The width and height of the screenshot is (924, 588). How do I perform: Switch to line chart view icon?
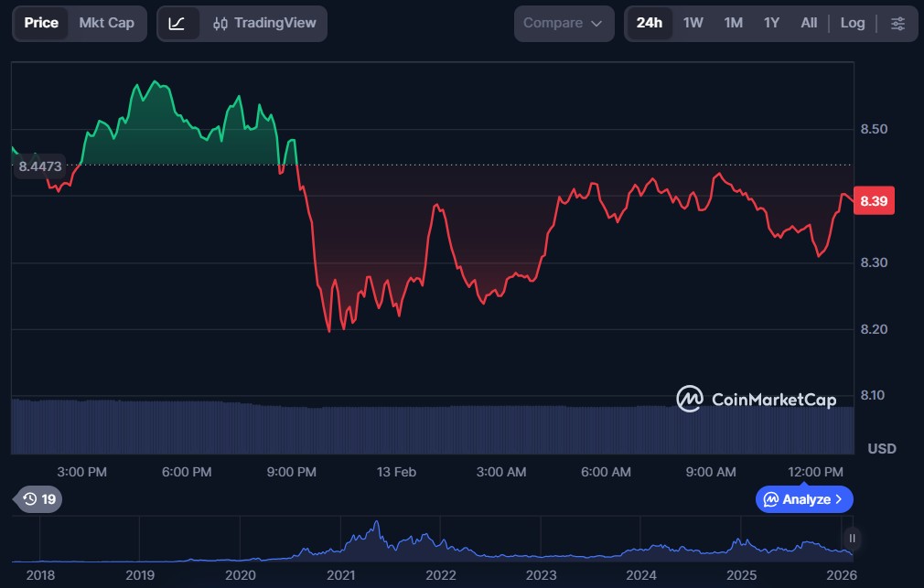tap(177, 23)
